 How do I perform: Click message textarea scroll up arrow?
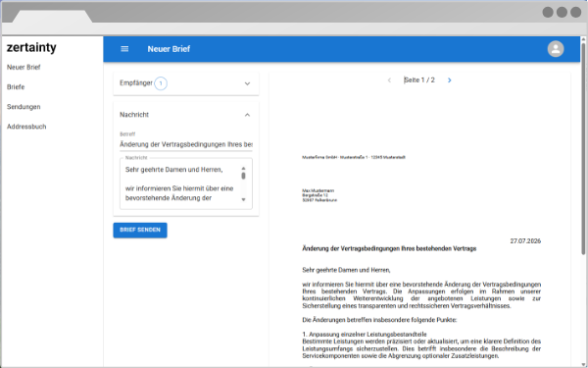[243, 168]
